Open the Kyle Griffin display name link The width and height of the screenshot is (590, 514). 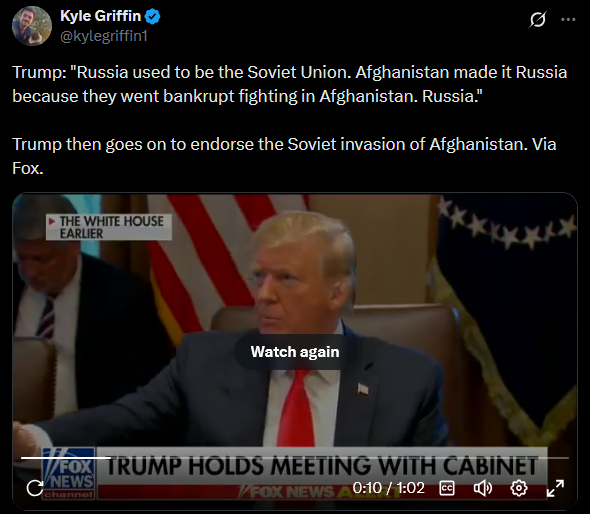point(100,16)
